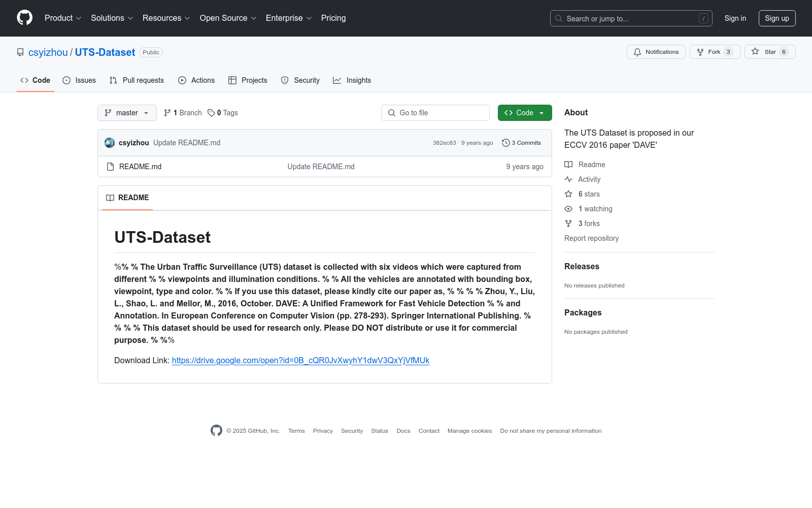The image size is (812, 508).
Task: Click the README.md file icon
Action: 110,167
